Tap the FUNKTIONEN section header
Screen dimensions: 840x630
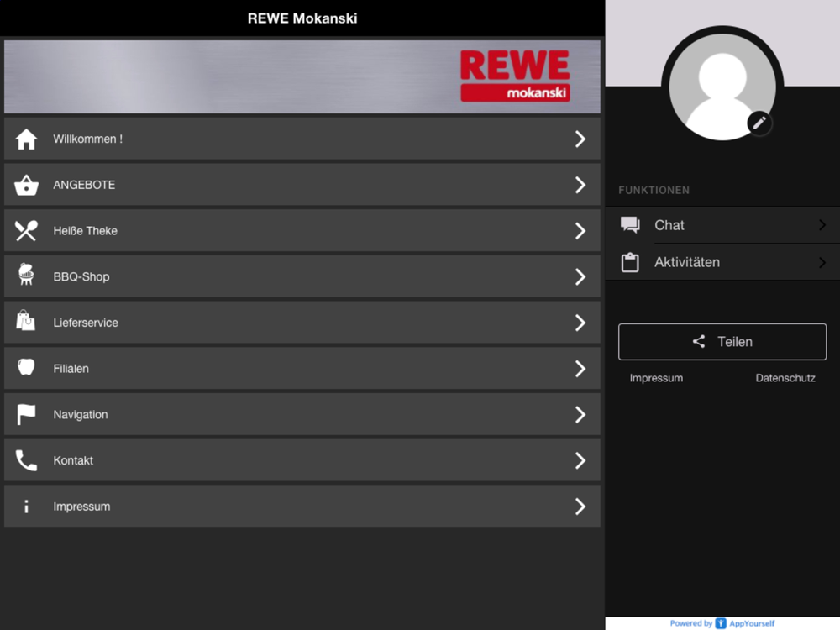tap(654, 190)
